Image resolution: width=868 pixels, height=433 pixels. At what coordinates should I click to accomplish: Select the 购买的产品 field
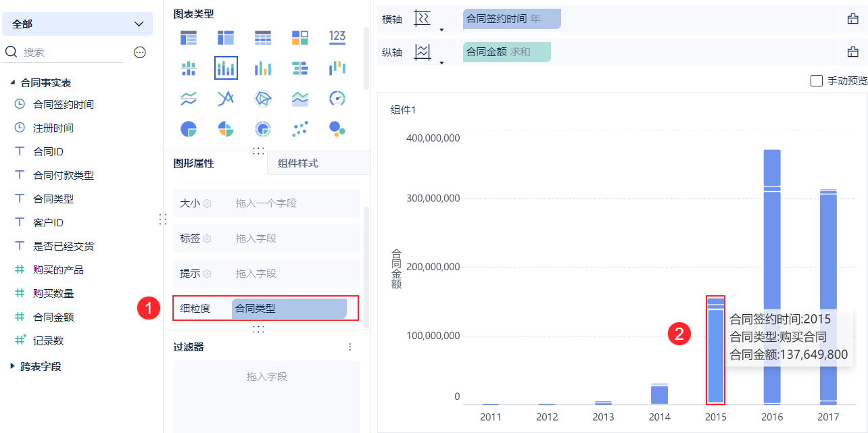point(58,270)
